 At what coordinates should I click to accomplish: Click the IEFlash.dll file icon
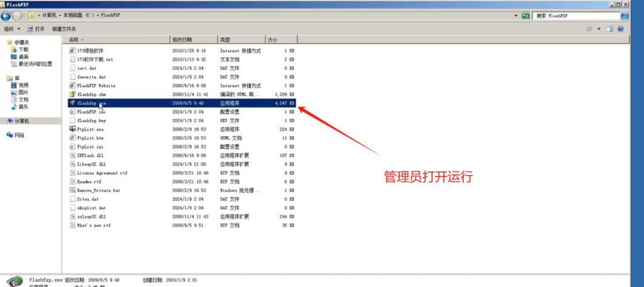coord(73,155)
